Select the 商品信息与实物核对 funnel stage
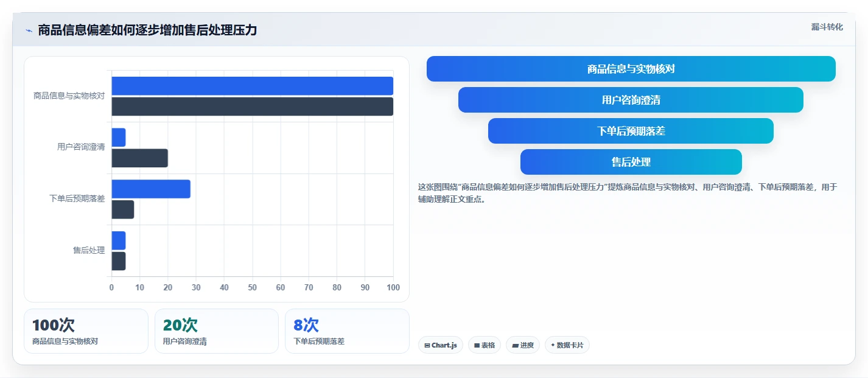The image size is (868, 378). (631, 69)
